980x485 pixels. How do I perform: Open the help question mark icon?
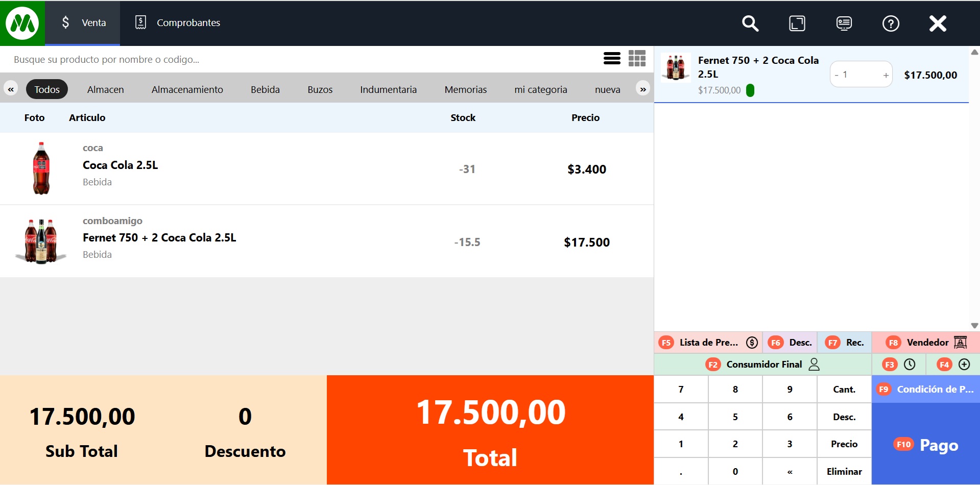(x=891, y=23)
